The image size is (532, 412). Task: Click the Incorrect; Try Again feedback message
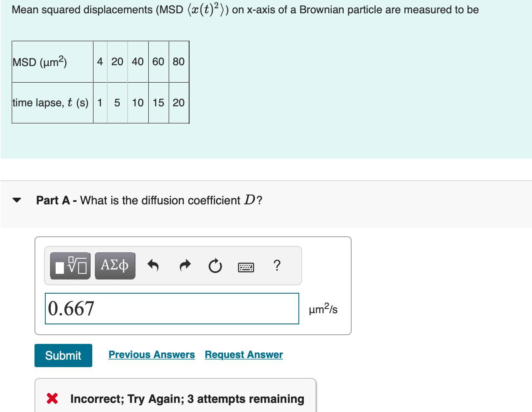(187, 398)
